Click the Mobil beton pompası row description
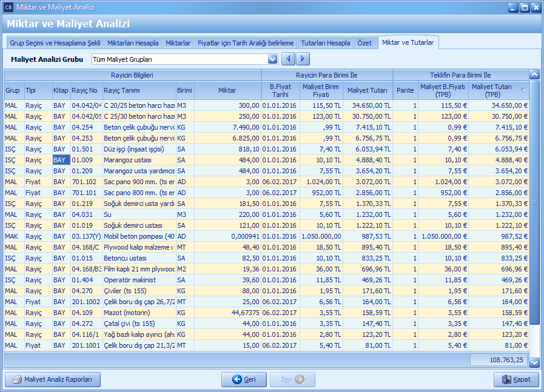The width and height of the screenshot is (544, 392). tap(138, 236)
